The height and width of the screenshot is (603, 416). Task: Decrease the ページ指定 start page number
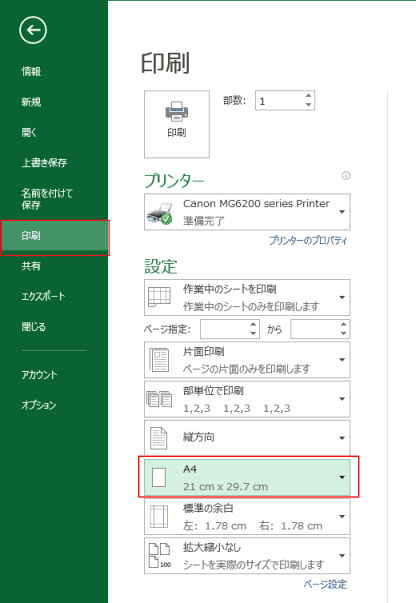coord(253,333)
